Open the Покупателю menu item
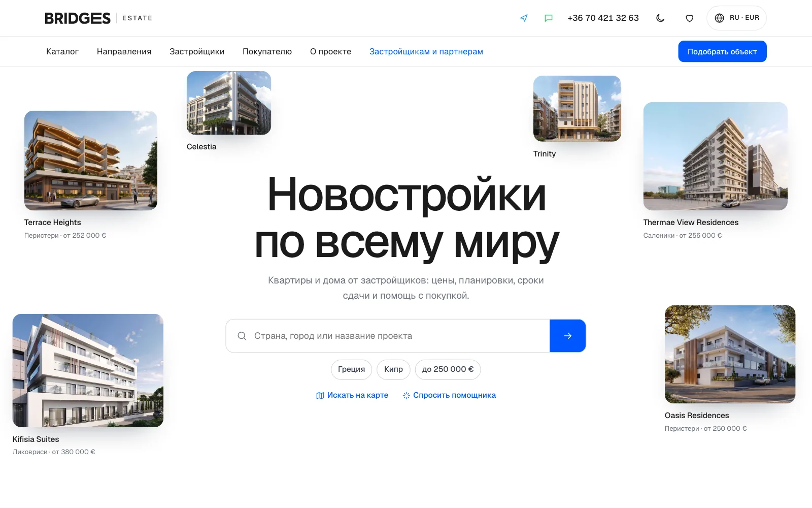812x508 pixels. (x=267, y=51)
